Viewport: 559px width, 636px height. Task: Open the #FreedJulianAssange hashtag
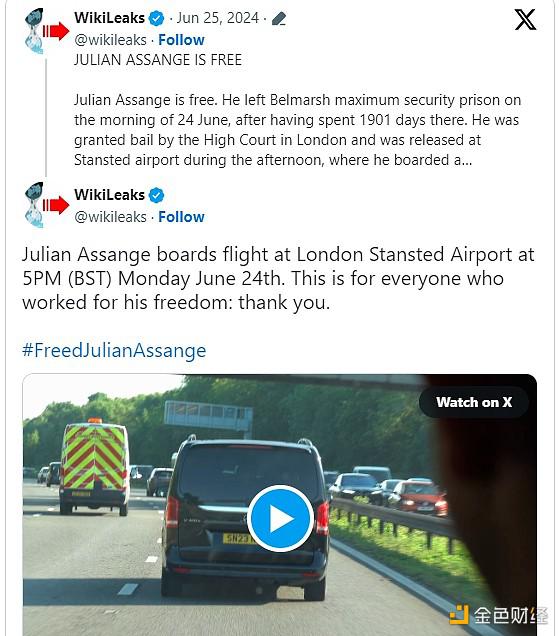point(114,350)
